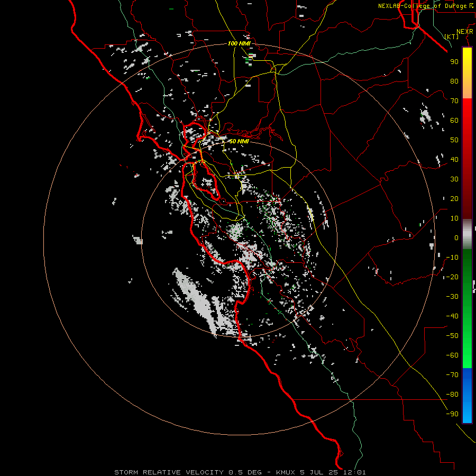
Task: Click the -60 knot scale label
Action: (x=452, y=355)
